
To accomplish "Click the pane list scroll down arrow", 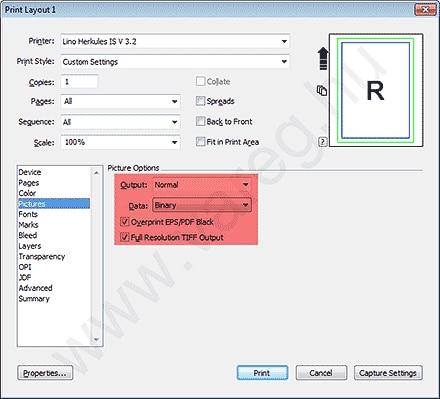I will pyautogui.click(x=96, y=339).
